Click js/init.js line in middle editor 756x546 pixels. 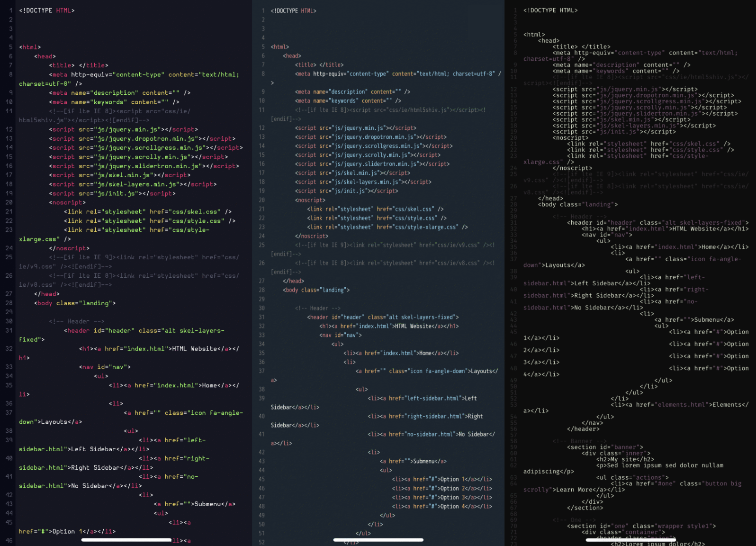pos(347,191)
